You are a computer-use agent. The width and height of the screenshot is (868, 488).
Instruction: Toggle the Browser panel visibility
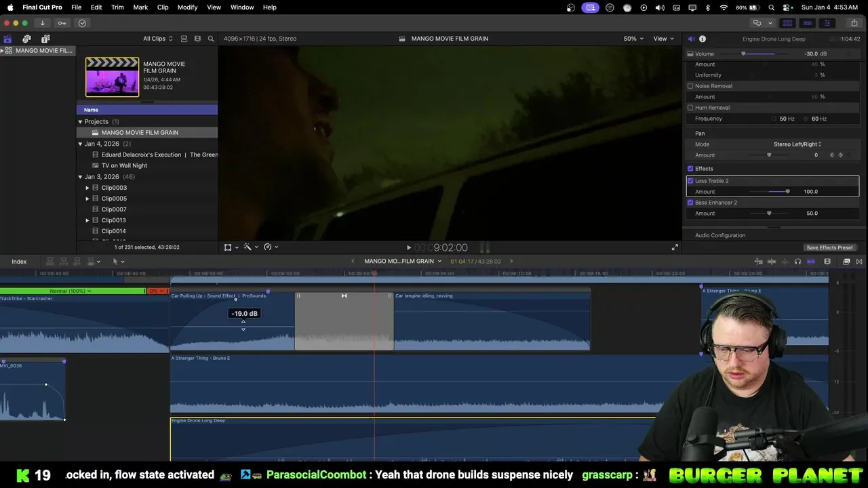pos(787,23)
